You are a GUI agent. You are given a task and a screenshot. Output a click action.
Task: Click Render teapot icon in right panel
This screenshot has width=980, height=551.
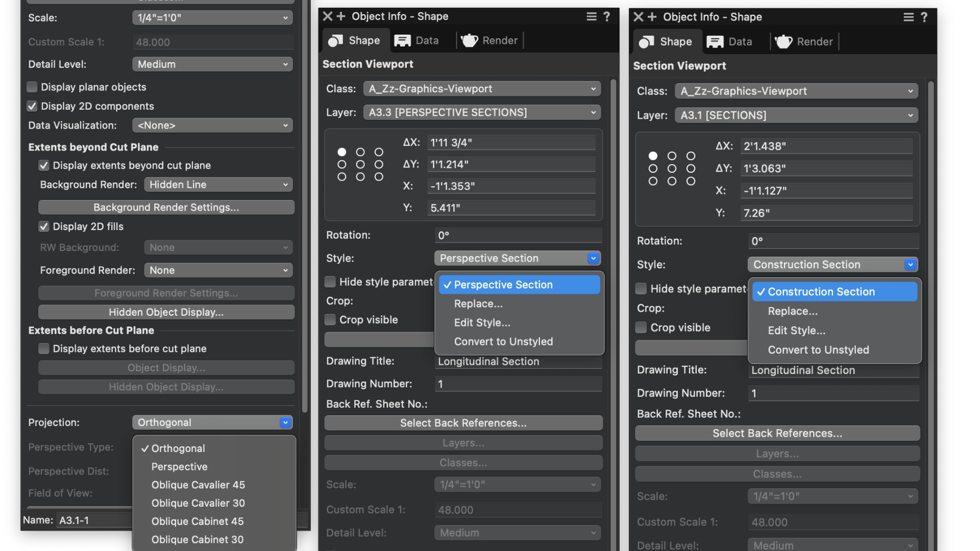[783, 42]
